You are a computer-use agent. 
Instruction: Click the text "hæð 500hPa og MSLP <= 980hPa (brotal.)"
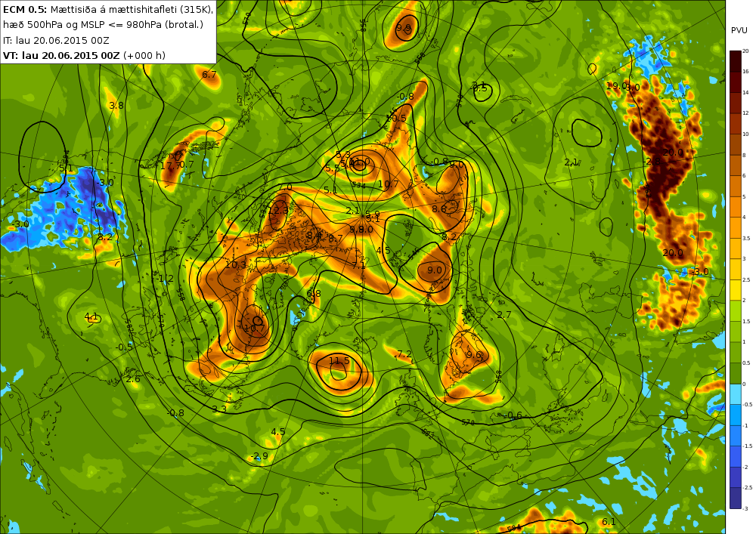coord(103,25)
